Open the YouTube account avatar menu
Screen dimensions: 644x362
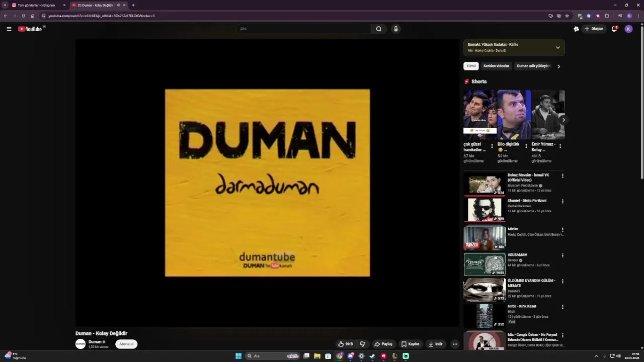(x=628, y=29)
